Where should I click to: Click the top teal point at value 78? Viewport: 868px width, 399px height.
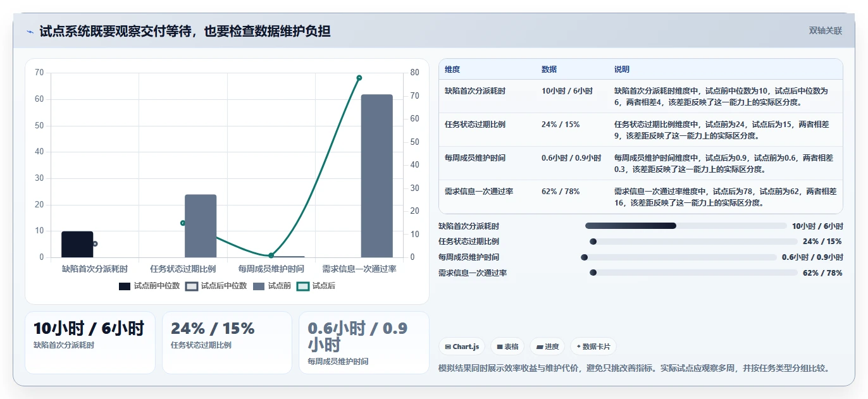(359, 78)
